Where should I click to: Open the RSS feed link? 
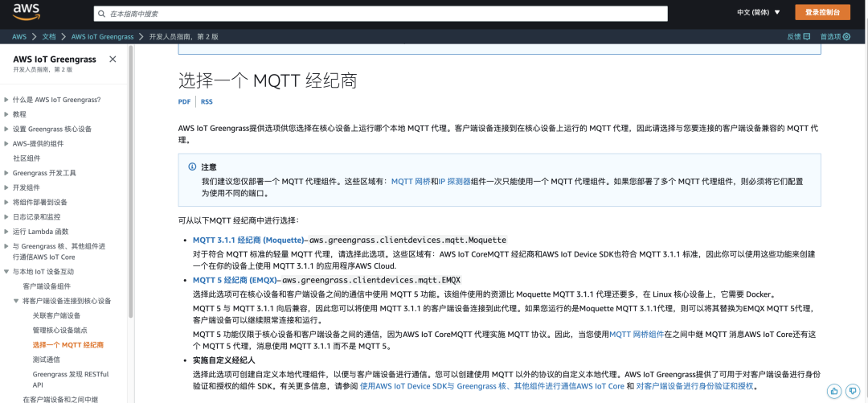click(207, 102)
